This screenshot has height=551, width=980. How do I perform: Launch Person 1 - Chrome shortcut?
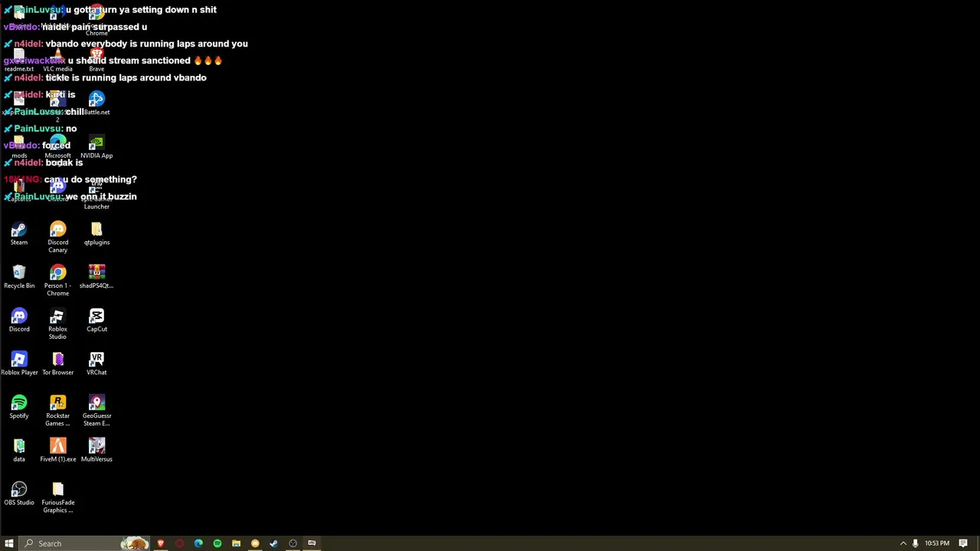tap(57, 281)
